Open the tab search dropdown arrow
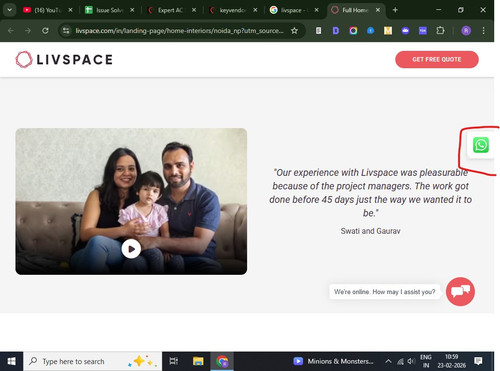This screenshot has width=500, height=371. tap(10, 10)
